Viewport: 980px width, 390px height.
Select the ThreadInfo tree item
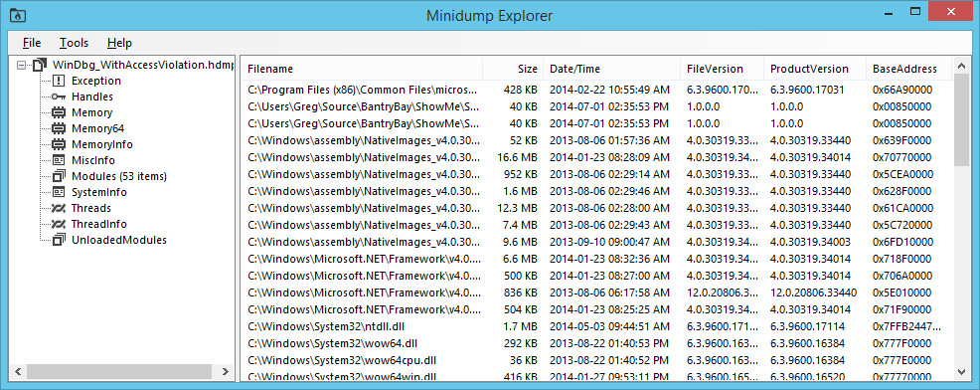[98, 224]
